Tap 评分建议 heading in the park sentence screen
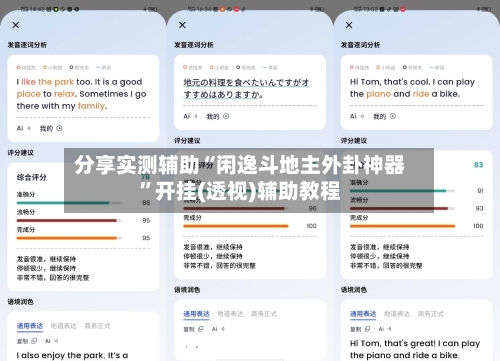The width and height of the screenshot is (500, 361). click(21, 153)
